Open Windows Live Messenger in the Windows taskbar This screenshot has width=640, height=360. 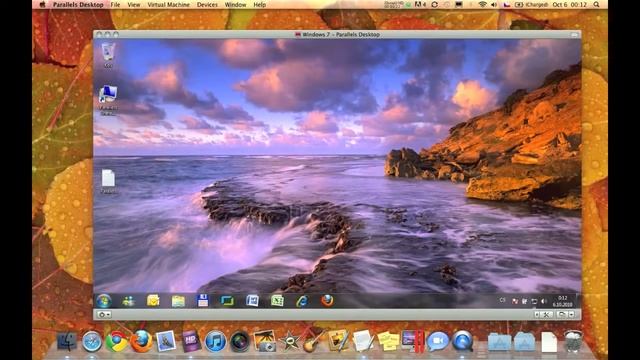point(129,301)
